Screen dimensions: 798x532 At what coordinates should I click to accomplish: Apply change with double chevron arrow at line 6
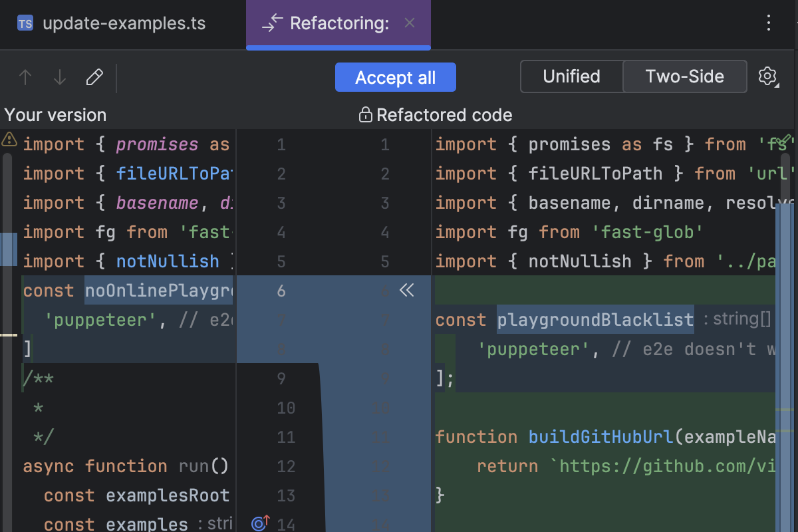(406, 290)
